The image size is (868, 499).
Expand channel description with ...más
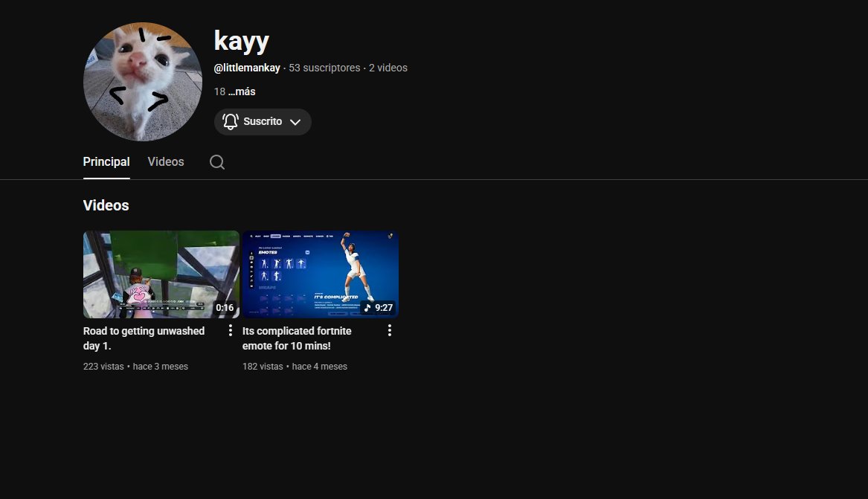coord(241,91)
